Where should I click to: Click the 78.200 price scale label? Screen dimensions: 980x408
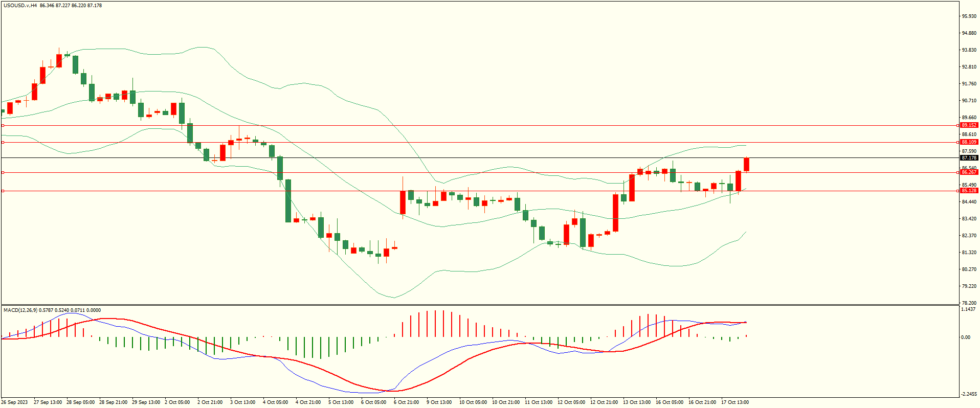(969, 303)
